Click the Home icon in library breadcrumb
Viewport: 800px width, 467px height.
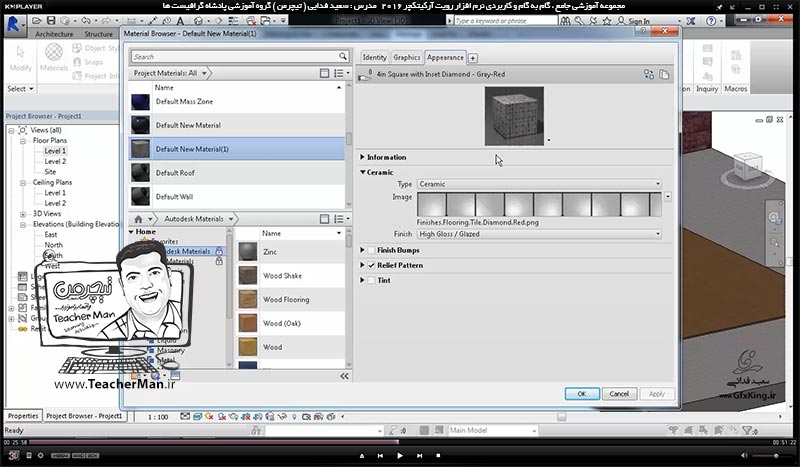point(138,219)
